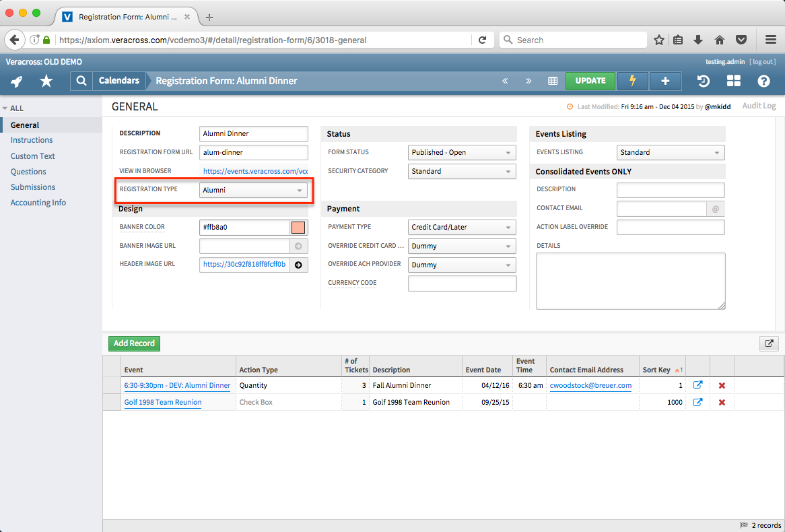Open the search magnifier icon

pyautogui.click(x=80, y=81)
